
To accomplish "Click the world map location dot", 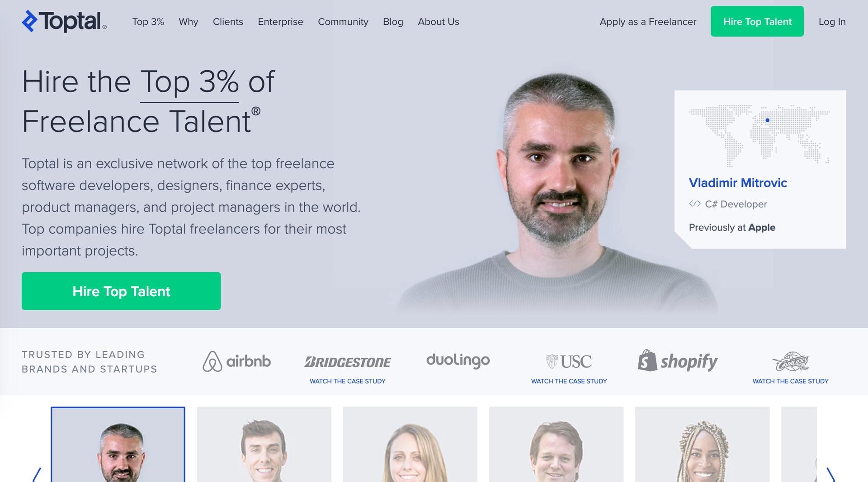I will tap(767, 120).
